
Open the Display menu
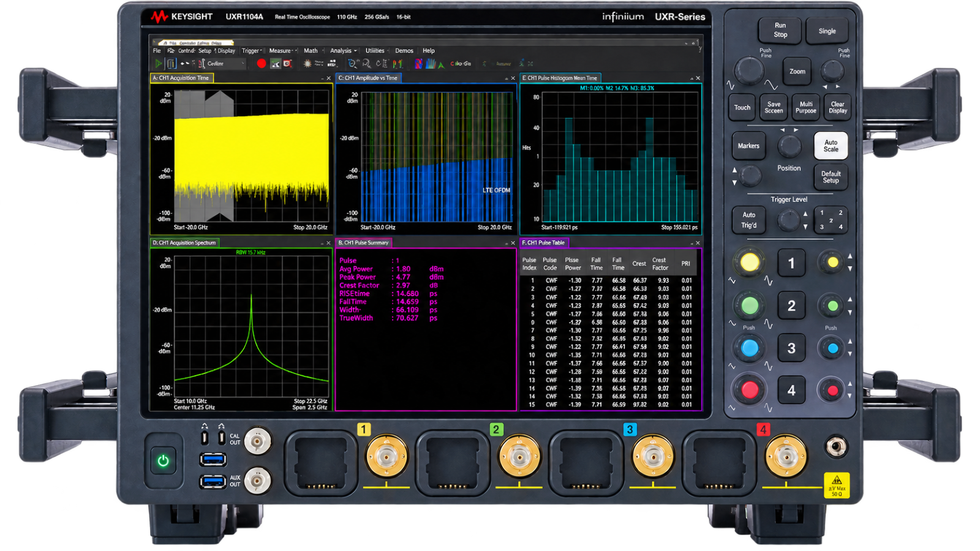pos(226,51)
